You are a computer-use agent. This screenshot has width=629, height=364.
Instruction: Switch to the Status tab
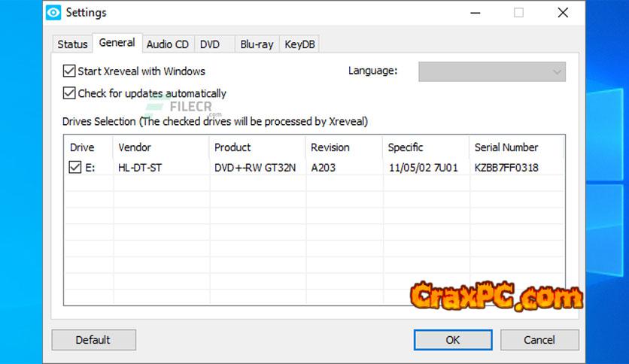72,44
